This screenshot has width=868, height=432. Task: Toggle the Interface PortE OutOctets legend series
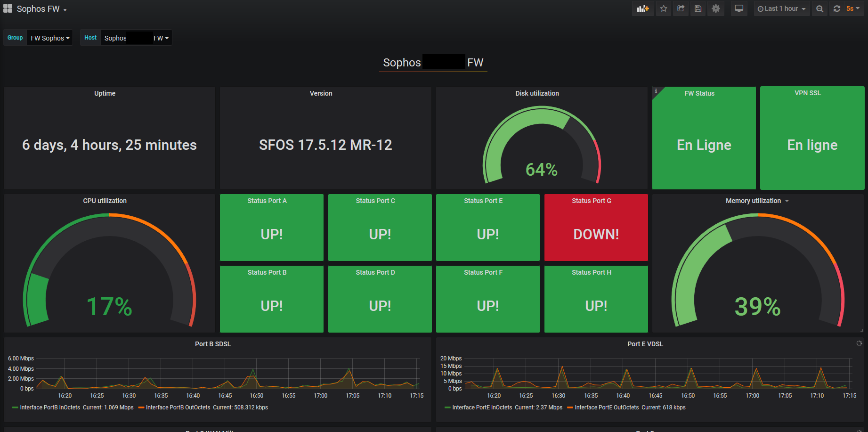pyautogui.click(x=607, y=408)
